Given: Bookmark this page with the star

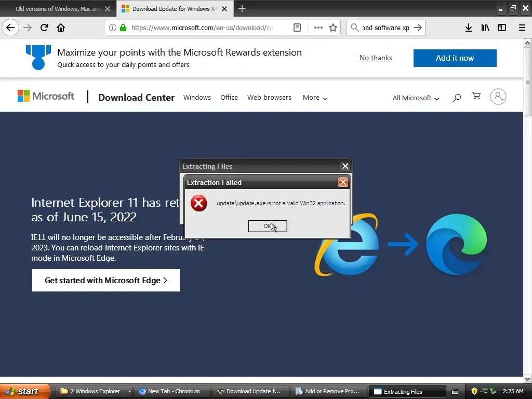Looking at the screenshot, I should 333,28.
